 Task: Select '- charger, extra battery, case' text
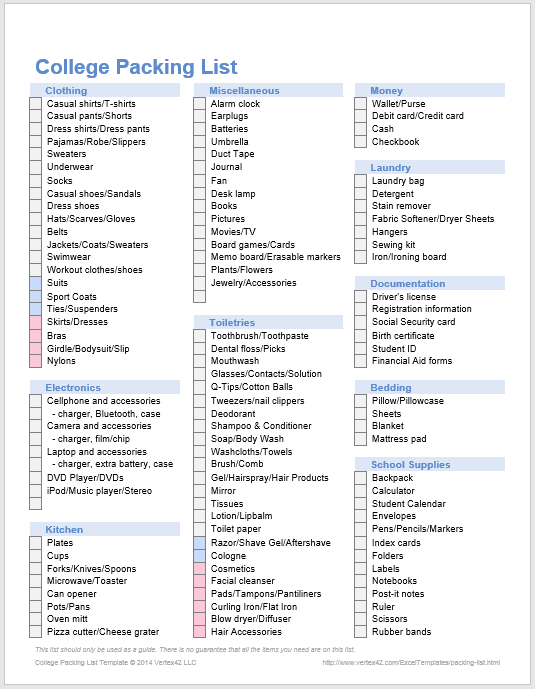click(112, 464)
